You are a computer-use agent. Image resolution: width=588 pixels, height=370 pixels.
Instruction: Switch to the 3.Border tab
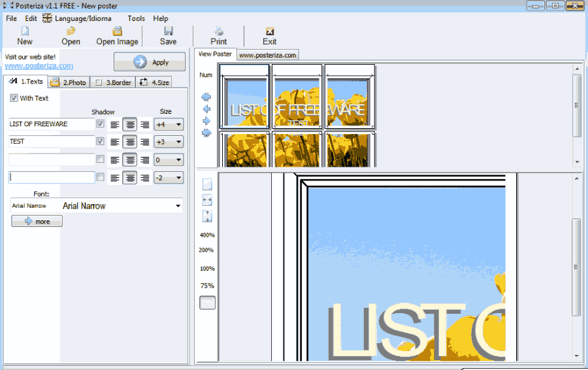(113, 82)
